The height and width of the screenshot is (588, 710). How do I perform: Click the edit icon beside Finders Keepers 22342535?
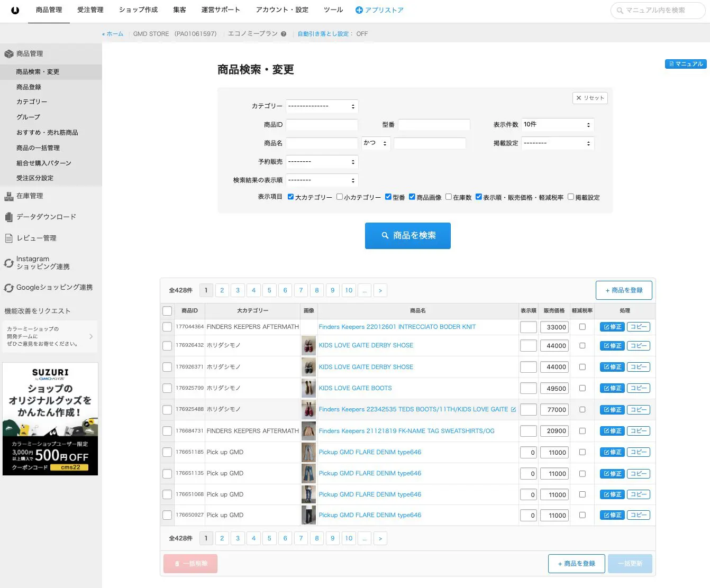tap(513, 409)
